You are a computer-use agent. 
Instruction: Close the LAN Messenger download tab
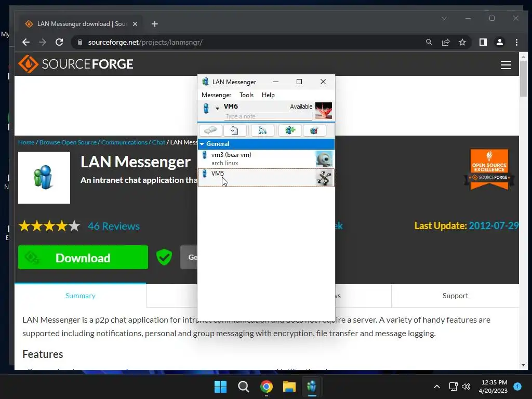pyautogui.click(x=135, y=24)
